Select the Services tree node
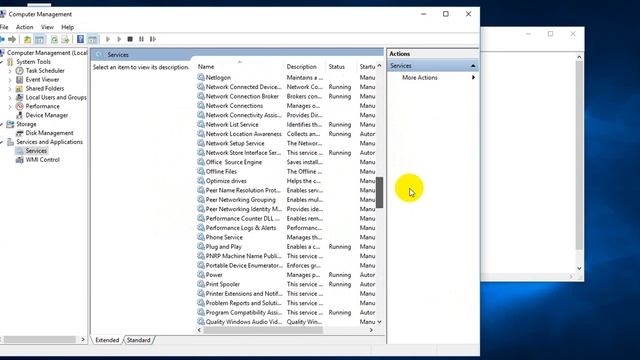Screen dimensions: 640x360 (x=36, y=151)
